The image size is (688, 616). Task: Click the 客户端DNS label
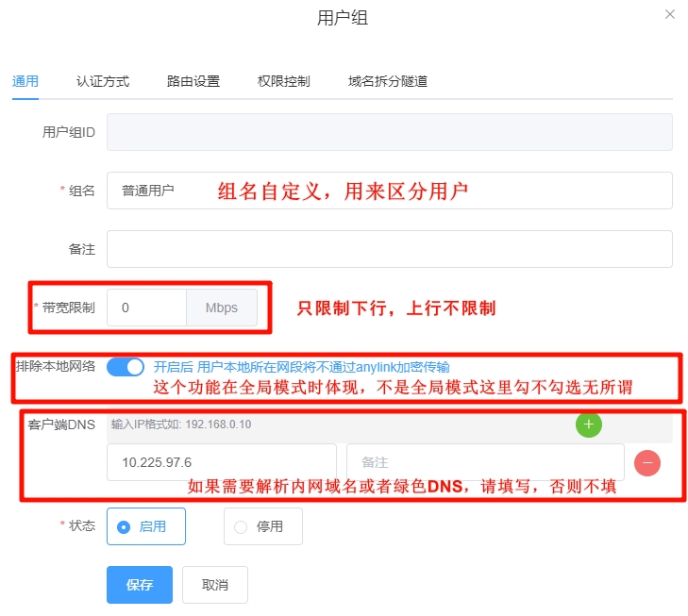pos(61,425)
